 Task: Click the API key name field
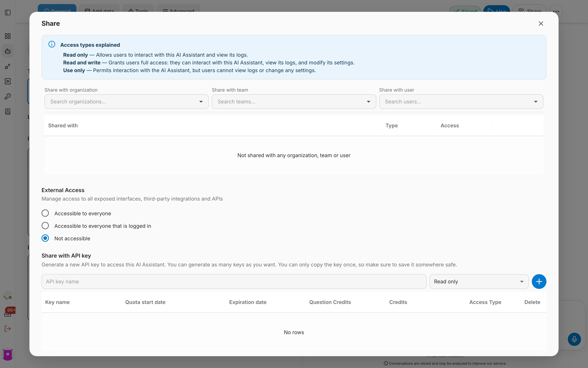pyautogui.click(x=234, y=282)
